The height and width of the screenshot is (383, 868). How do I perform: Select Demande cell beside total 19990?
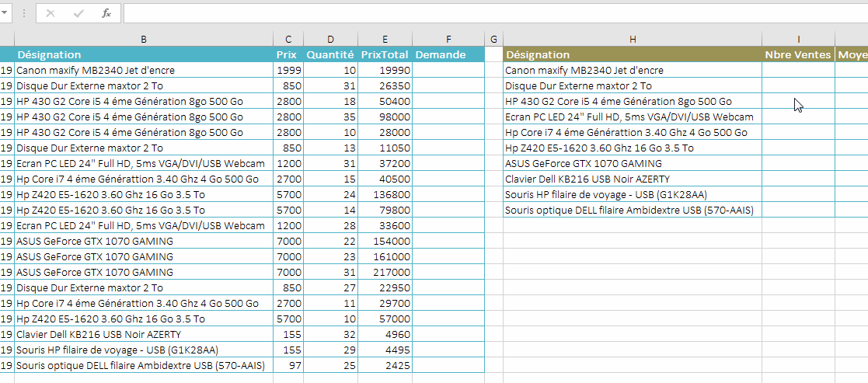448,70
